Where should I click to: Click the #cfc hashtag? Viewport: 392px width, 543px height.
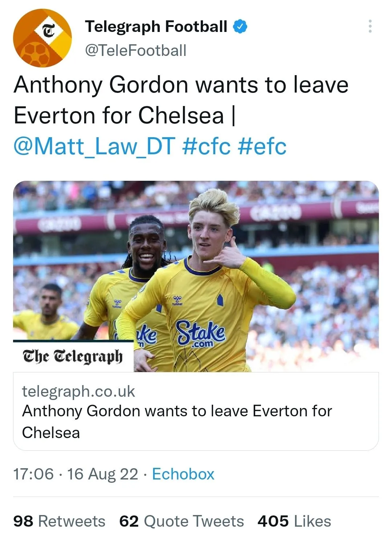click(206, 146)
